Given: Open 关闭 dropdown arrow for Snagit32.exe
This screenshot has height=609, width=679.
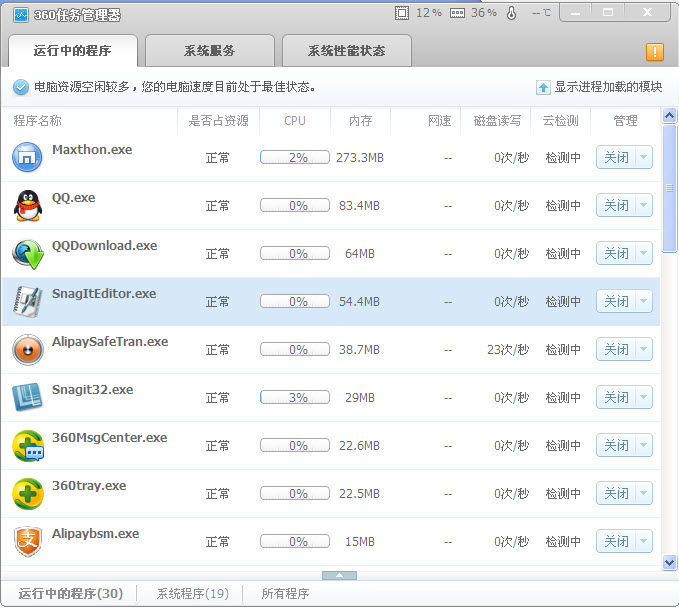Looking at the screenshot, I should pyautogui.click(x=643, y=398).
